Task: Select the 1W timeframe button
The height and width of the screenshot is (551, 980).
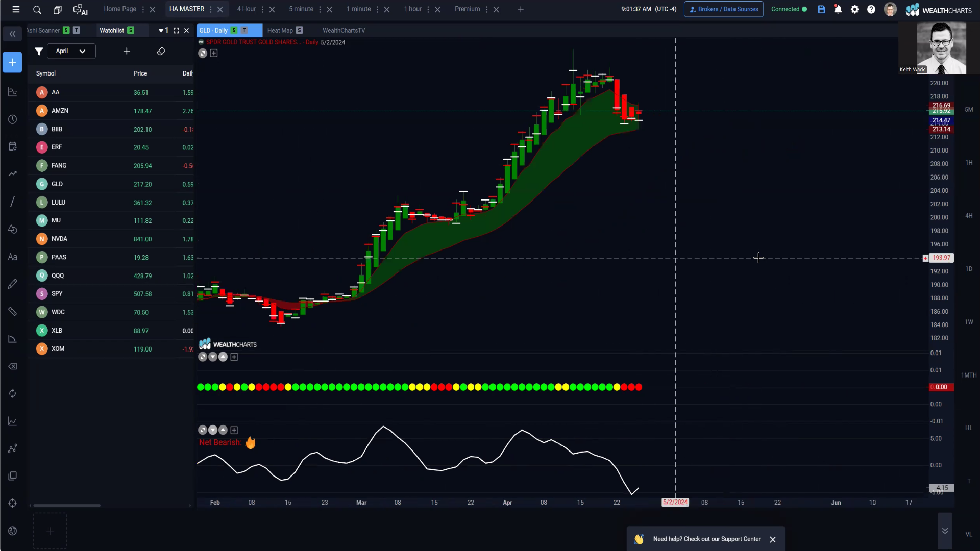Action: [968, 322]
